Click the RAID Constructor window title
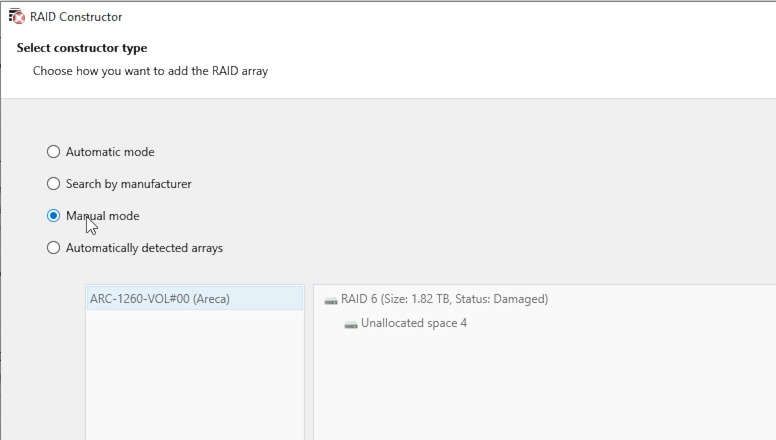 point(76,17)
